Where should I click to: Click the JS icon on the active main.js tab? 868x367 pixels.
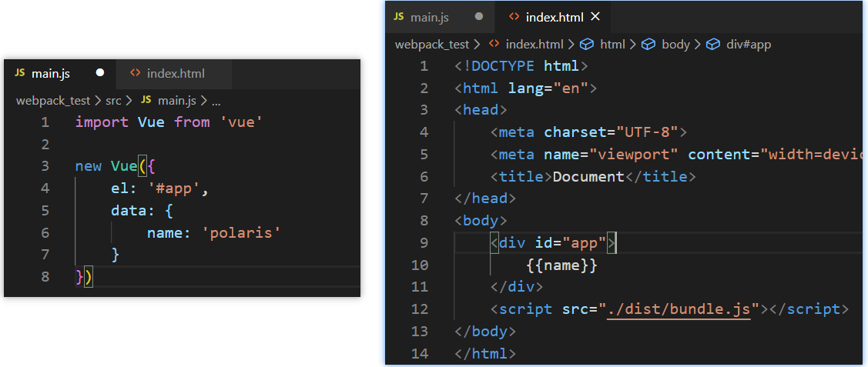click(19, 74)
